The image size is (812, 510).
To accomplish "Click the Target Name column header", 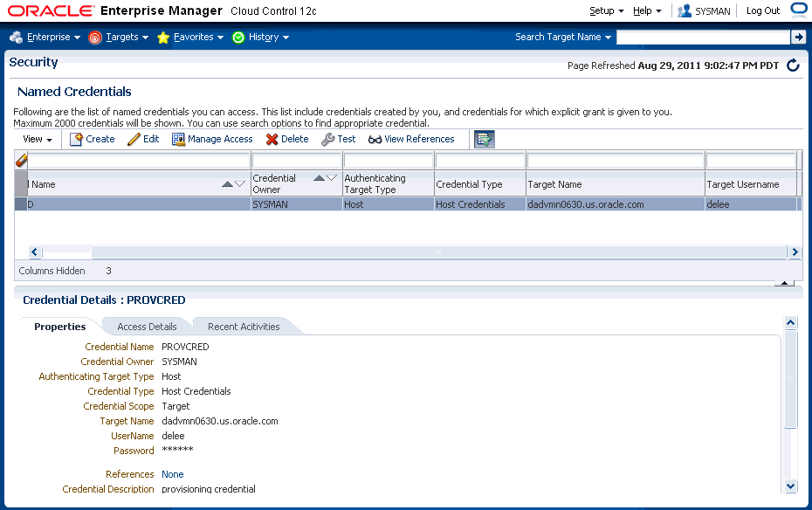I will click(x=616, y=183).
